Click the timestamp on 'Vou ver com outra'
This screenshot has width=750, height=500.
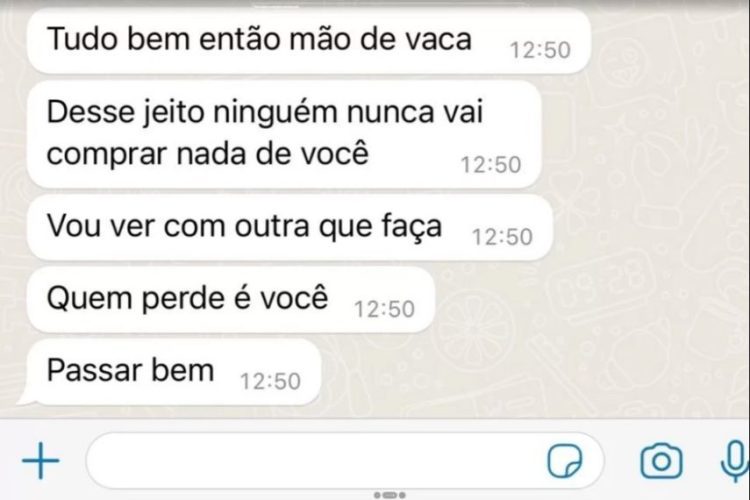(502, 237)
